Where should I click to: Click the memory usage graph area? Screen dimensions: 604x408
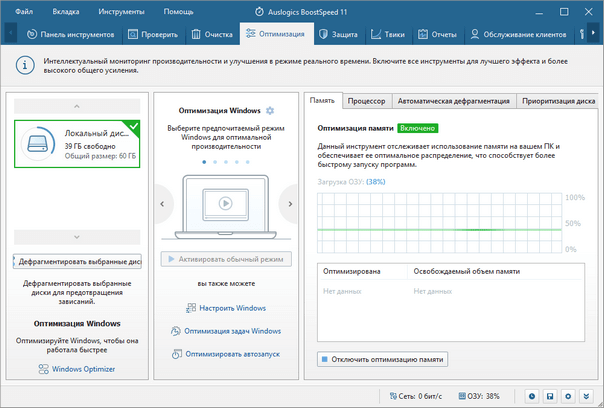pos(439,226)
